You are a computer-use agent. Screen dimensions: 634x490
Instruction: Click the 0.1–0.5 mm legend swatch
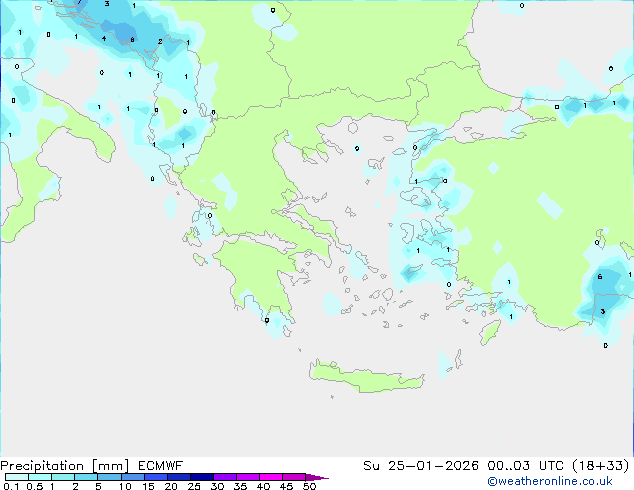17,477
